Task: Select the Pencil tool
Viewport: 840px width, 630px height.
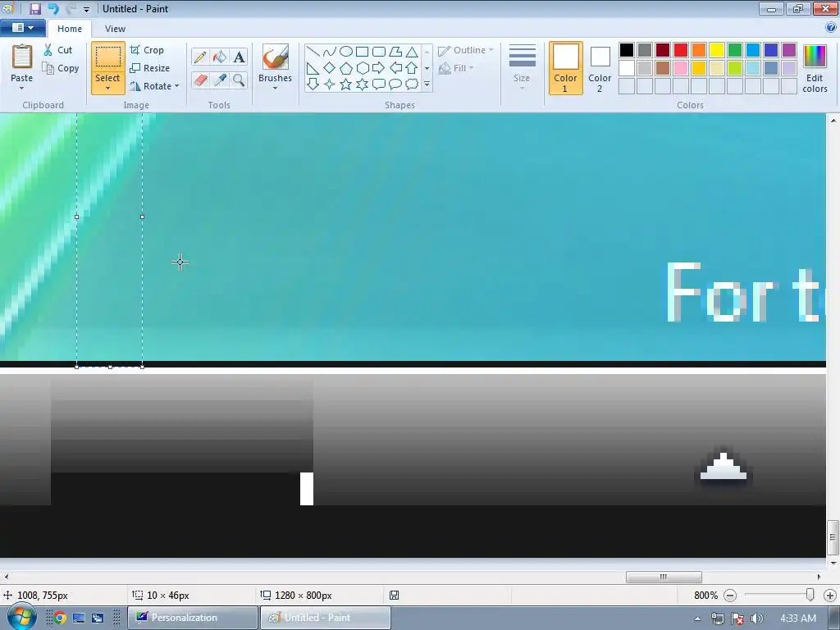Action: click(x=200, y=57)
